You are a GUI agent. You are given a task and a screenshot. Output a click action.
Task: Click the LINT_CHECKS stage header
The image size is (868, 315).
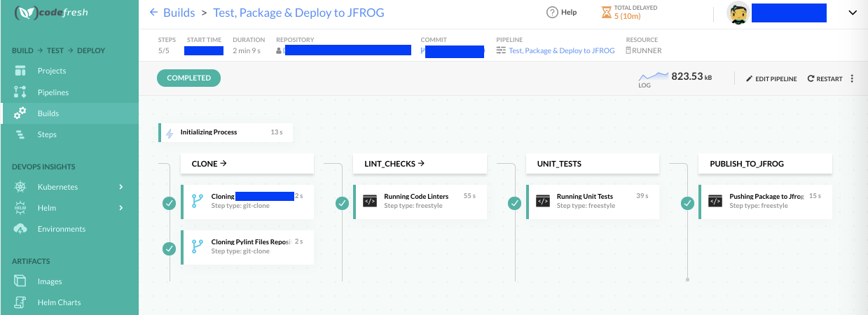click(x=420, y=164)
